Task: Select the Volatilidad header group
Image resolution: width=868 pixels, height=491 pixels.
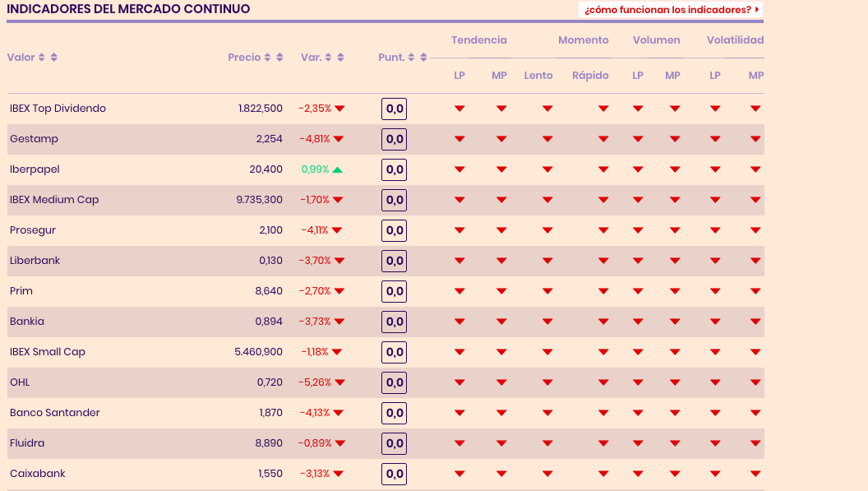Action: 735,40
